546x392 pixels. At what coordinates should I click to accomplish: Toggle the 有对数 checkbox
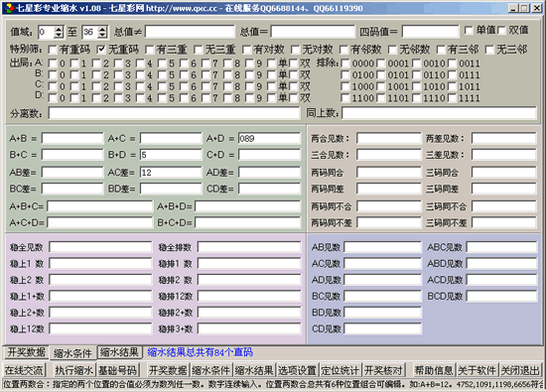pos(247,50)
